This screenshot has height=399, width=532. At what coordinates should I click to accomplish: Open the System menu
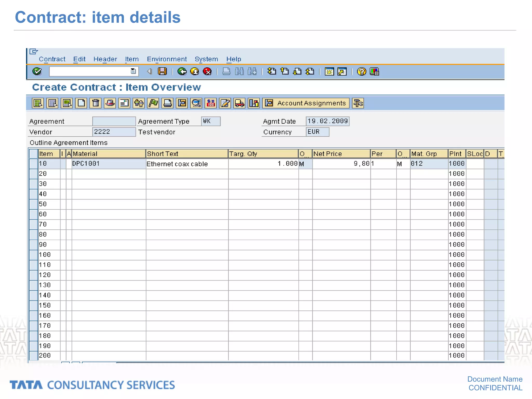click(x=207, y=59)
